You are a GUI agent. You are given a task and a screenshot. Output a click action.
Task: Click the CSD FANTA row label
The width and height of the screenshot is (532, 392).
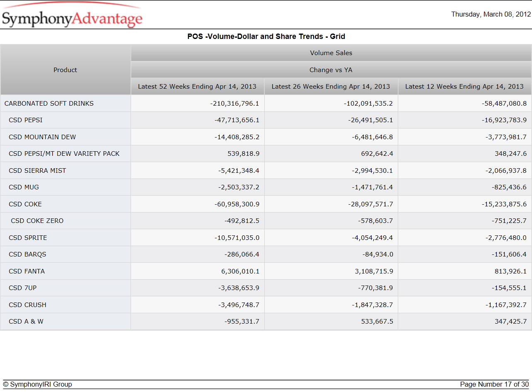tap(27, 271)
